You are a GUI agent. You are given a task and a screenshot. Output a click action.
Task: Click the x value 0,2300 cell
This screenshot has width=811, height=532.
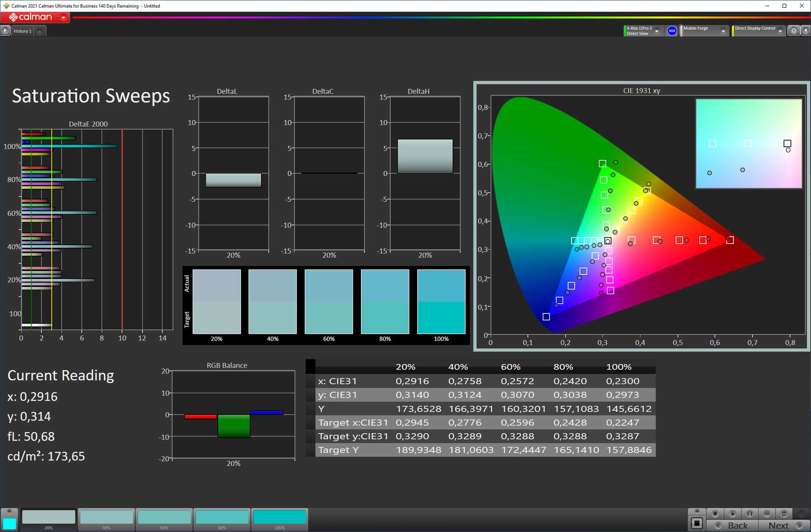click(623, 381)
